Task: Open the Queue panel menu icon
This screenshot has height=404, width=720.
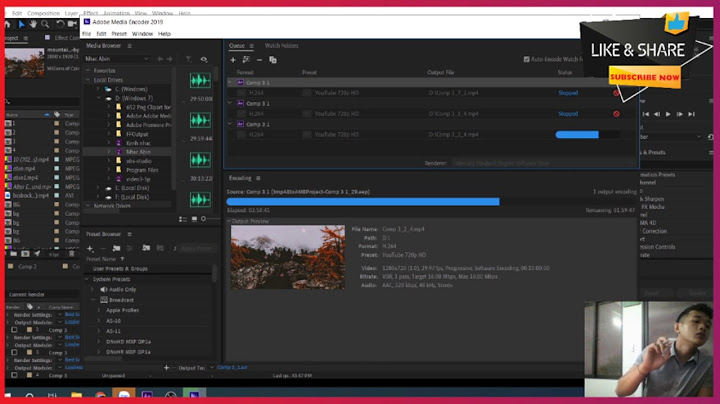Action: click(252, 46)
